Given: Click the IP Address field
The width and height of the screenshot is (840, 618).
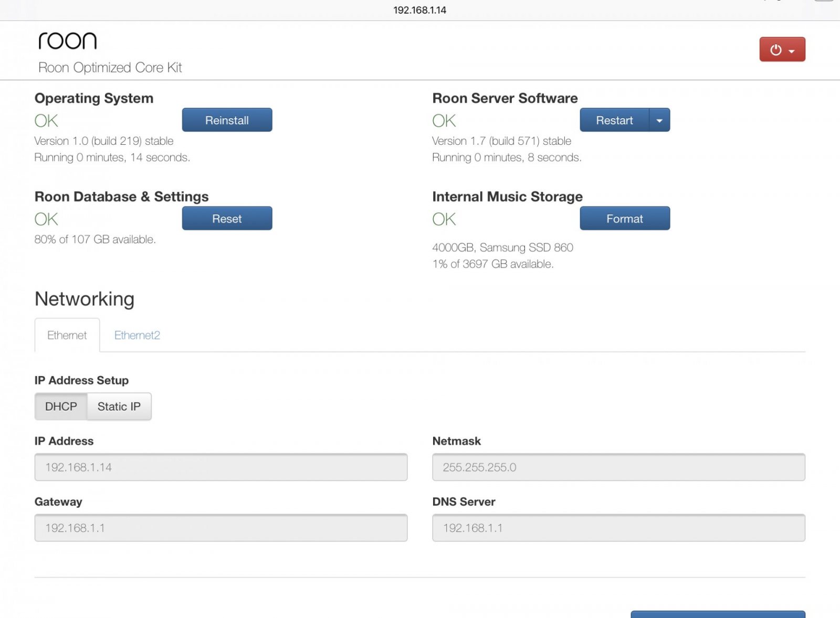Looking at the screenshot, I should pos(221,467).
